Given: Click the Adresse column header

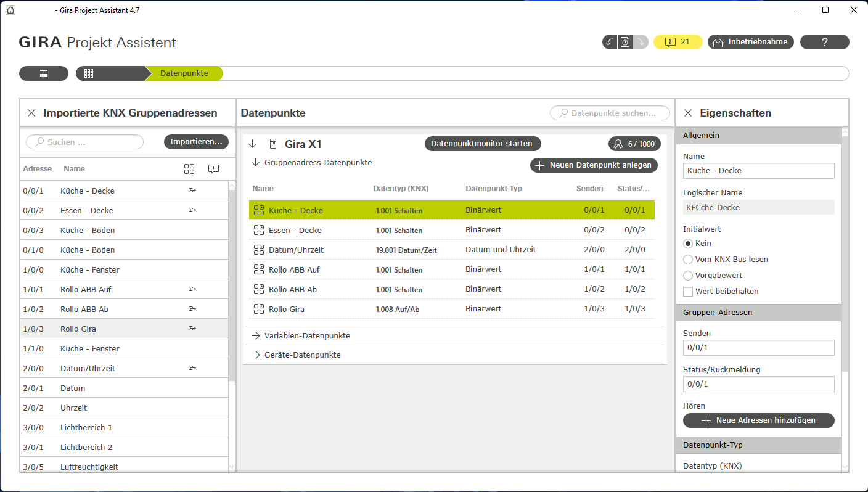Looking at the screenshot, I should coord(38,169).
